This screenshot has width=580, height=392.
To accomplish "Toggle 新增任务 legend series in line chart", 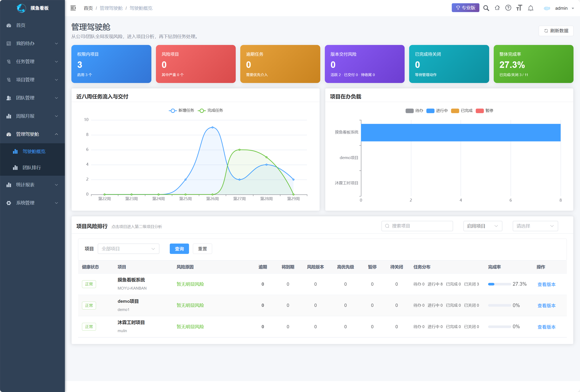I will [181, 110].
